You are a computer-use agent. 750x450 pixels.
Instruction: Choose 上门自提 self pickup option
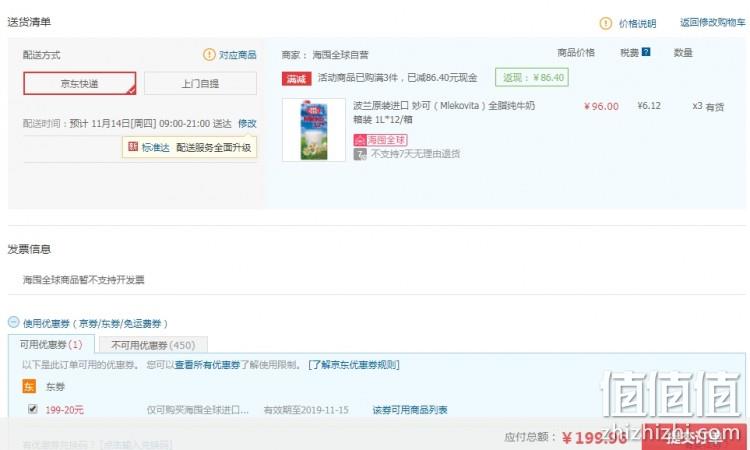(200, 84)
